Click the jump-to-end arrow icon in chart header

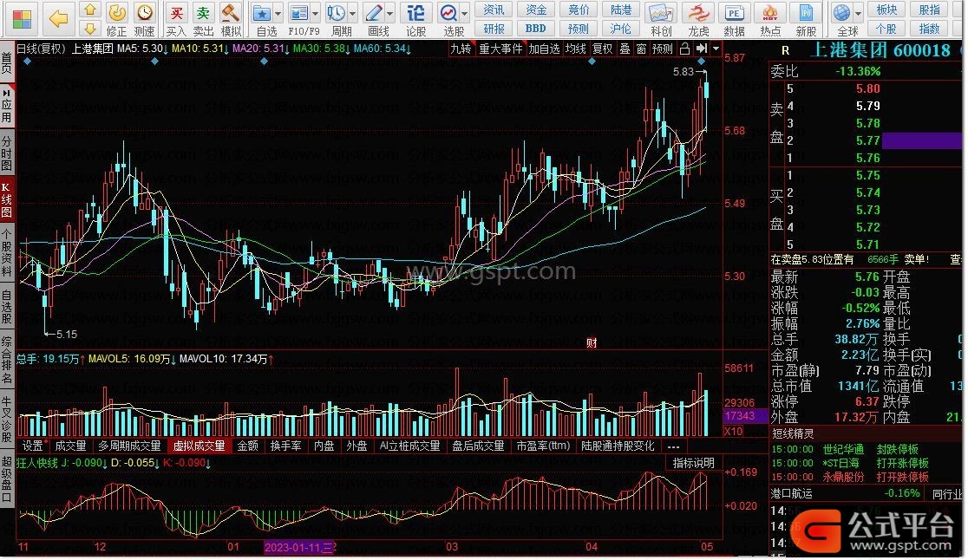[702, 49]
